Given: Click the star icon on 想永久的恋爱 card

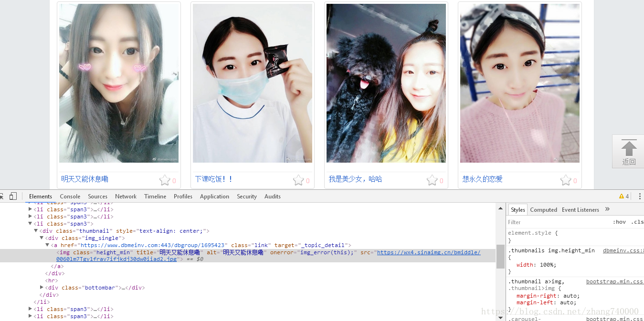Looking at the screenshot, I should point(566,180).
